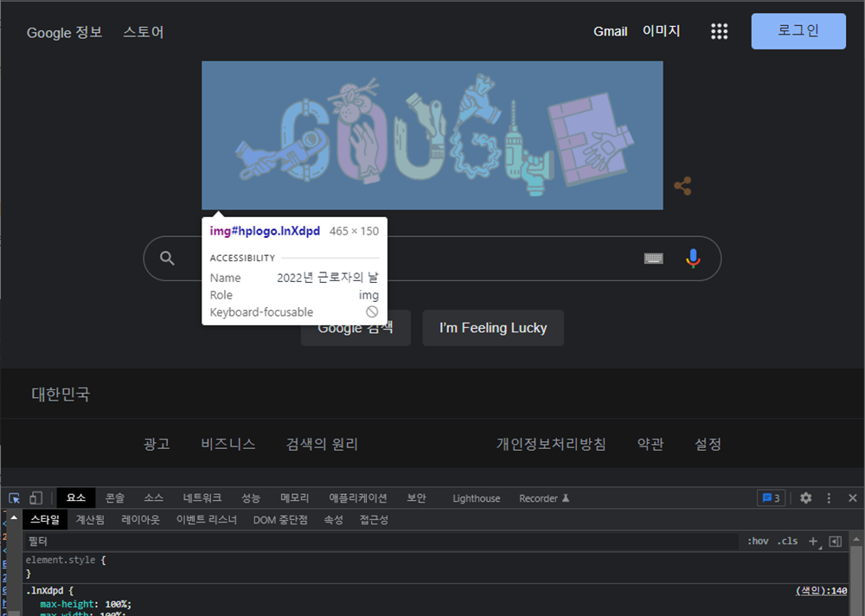Open DevTools settings gear
Image resolution: width=865 pixels, height=616 pixels.
tap(805, 497)
